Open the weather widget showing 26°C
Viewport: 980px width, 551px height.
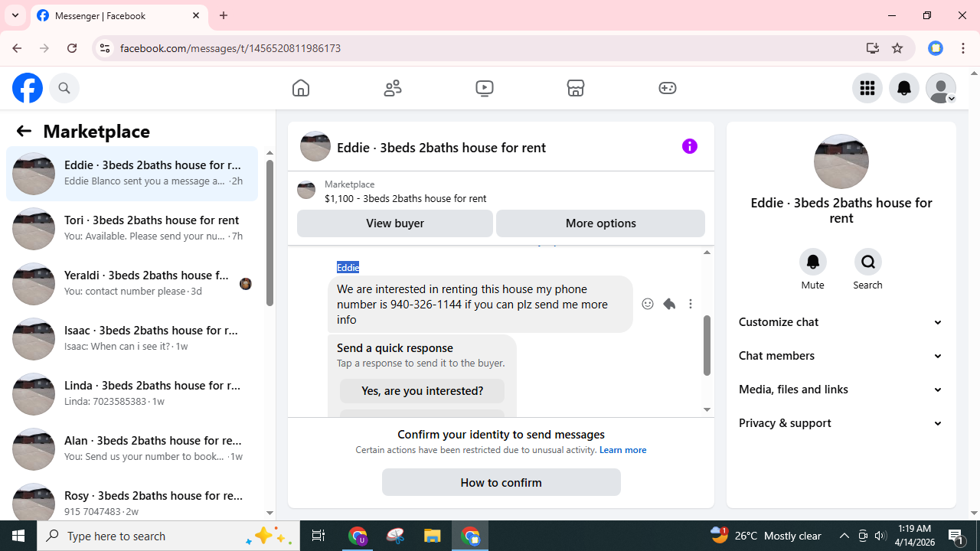766,536
